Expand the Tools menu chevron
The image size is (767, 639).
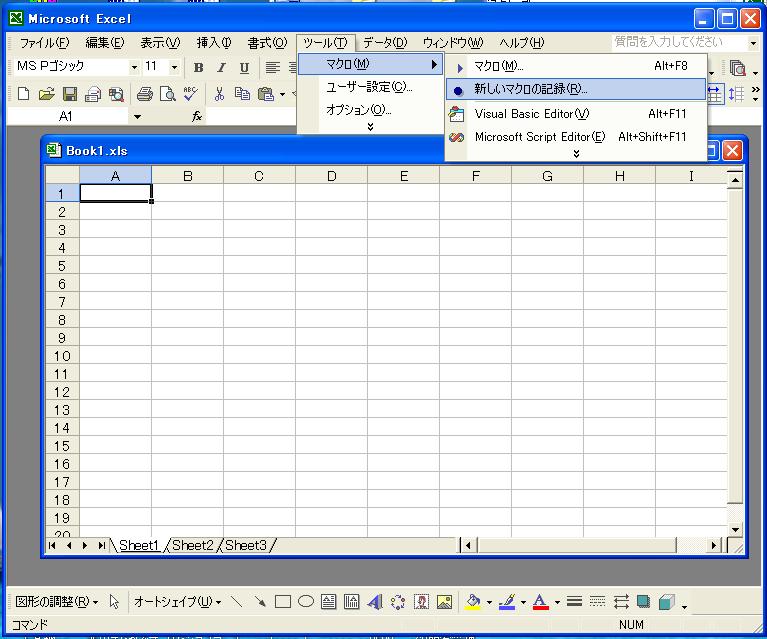tap(370, 127)
